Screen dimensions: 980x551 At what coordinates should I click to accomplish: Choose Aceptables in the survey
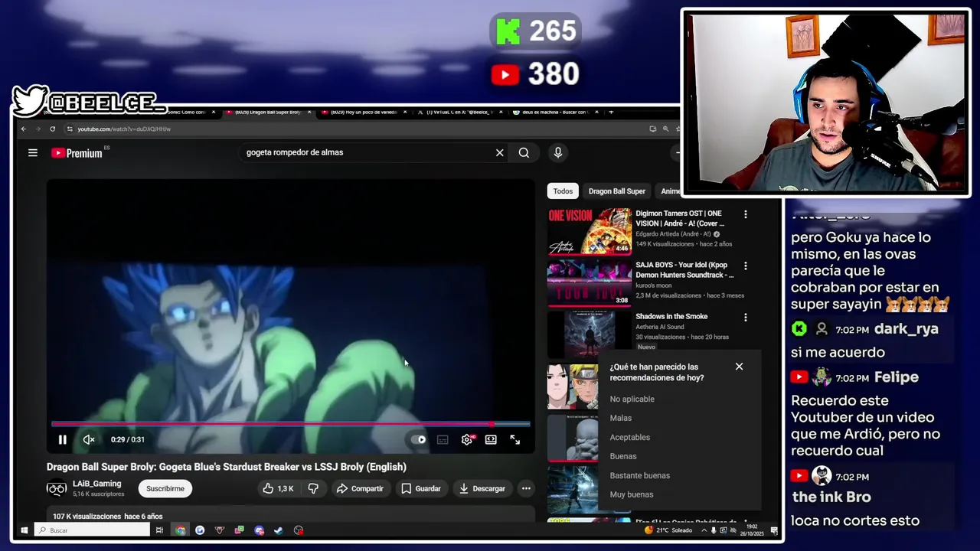pyautogui.click(x=630, y=438)
